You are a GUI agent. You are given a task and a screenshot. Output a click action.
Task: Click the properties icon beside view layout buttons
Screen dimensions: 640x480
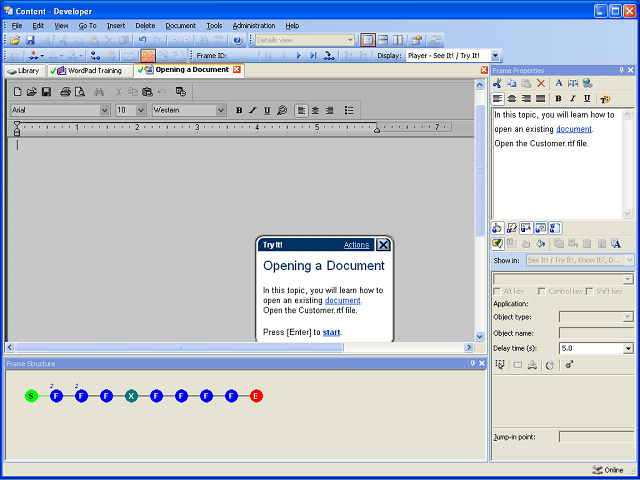coord(416,40)
